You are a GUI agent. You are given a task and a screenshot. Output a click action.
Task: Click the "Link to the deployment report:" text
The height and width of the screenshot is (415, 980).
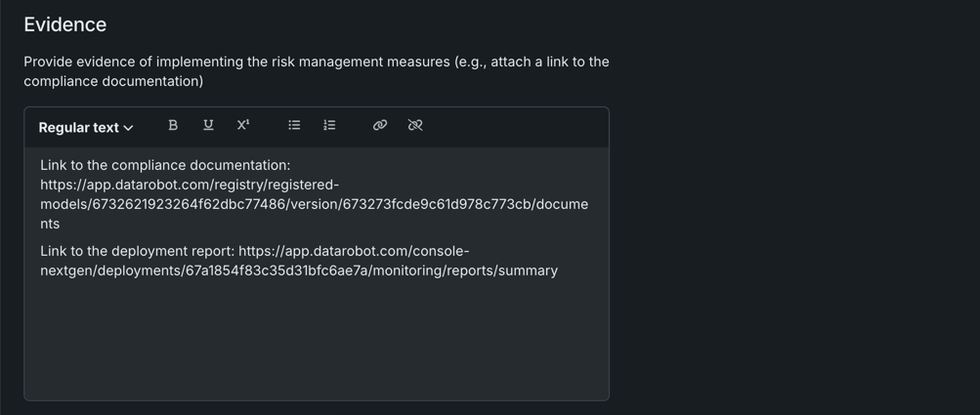coord(137,251)
